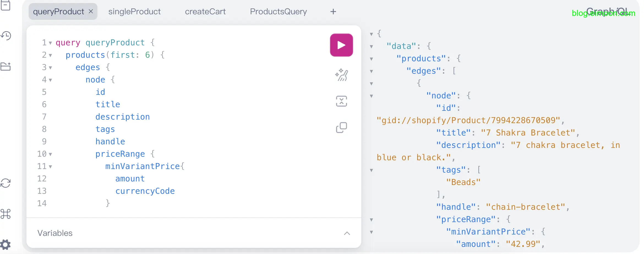
Task: Click the Copy query icon
Action: click(x=341, y=128)
